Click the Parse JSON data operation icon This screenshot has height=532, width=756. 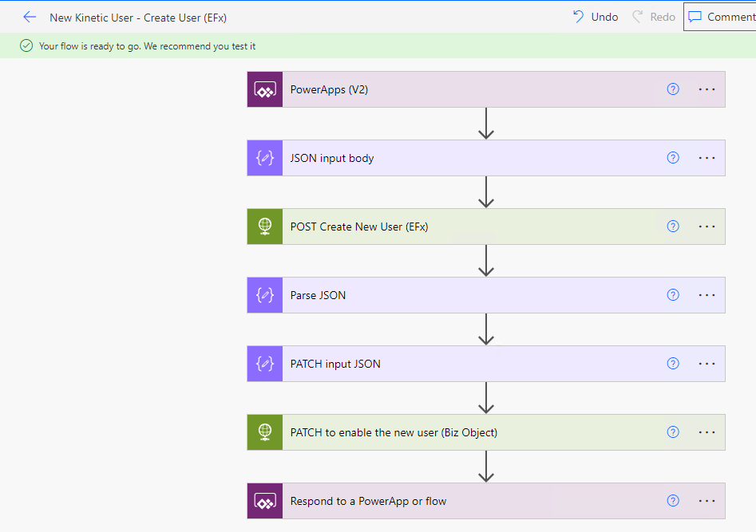[x=265, y=295]
